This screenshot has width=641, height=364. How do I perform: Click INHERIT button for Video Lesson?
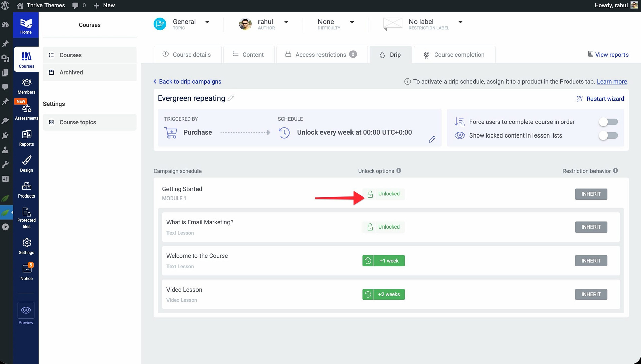click(591, 294)
